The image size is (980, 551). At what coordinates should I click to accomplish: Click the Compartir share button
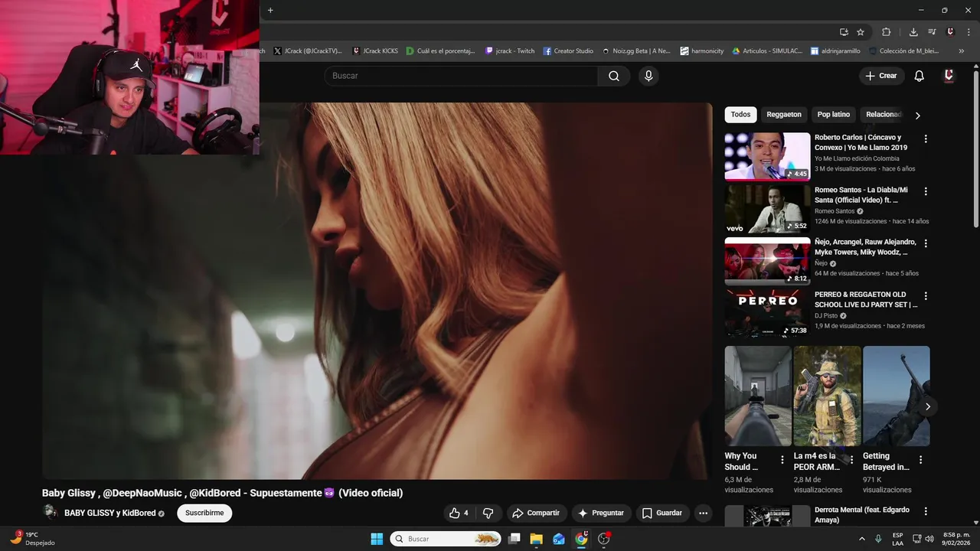[x=536, y=513]
